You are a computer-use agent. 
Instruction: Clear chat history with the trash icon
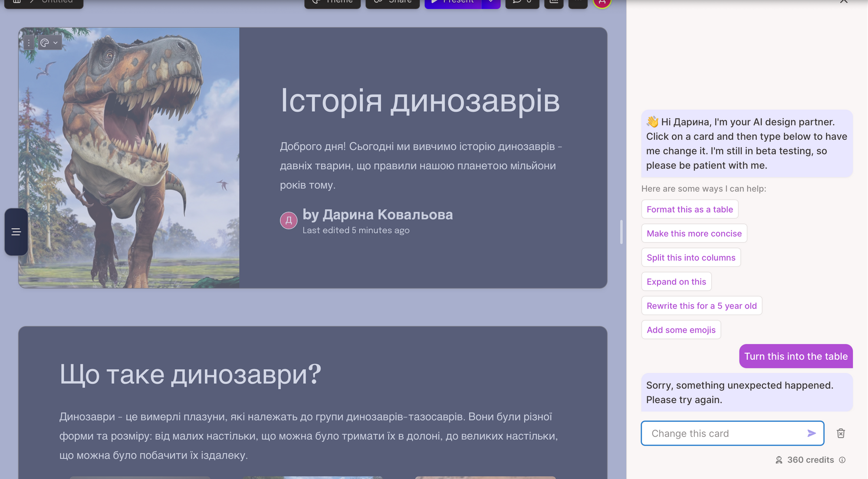pyautogui.click(x=841, y=433)
